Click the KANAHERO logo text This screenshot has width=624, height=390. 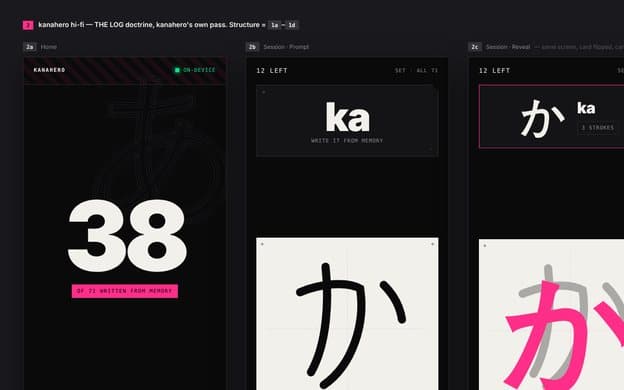pos(49,70)
